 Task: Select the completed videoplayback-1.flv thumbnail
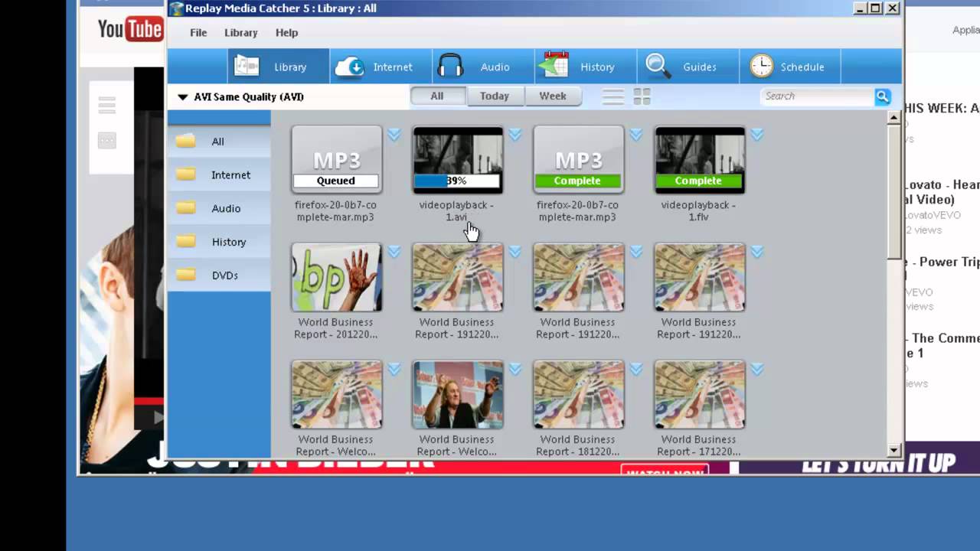tap(700, 159)
